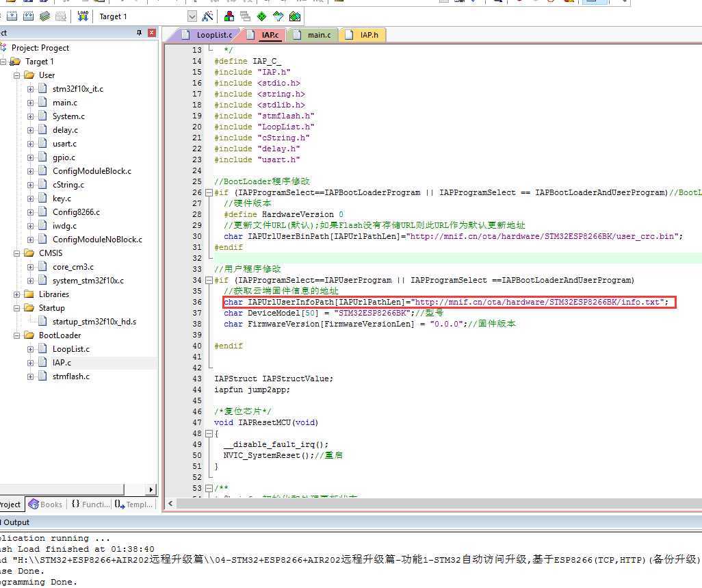The width and height of the screenshot is (702, 588).
Task: Build the target with the Build icon
Action: (x=12, y=16)
